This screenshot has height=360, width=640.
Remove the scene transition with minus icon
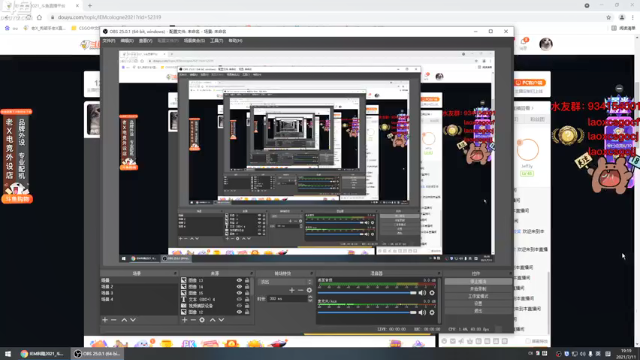300,290
